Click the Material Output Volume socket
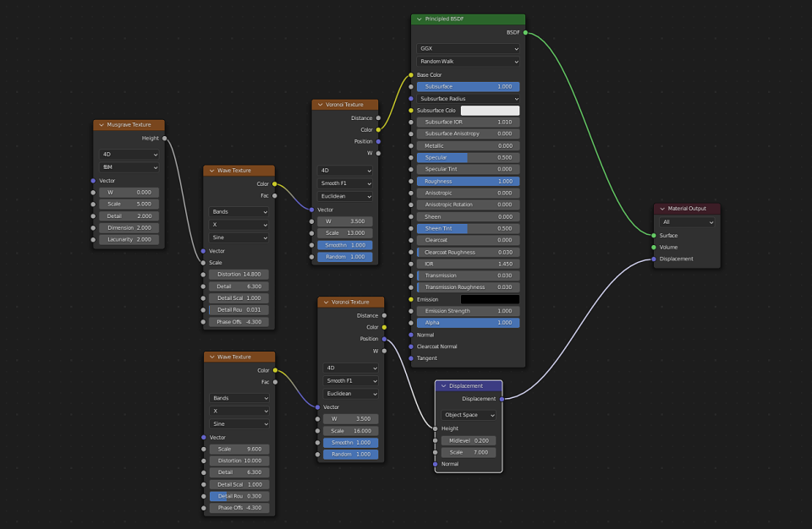Viewport: 812px width, 529px height. pyautogui.click(x=654, y=248)
